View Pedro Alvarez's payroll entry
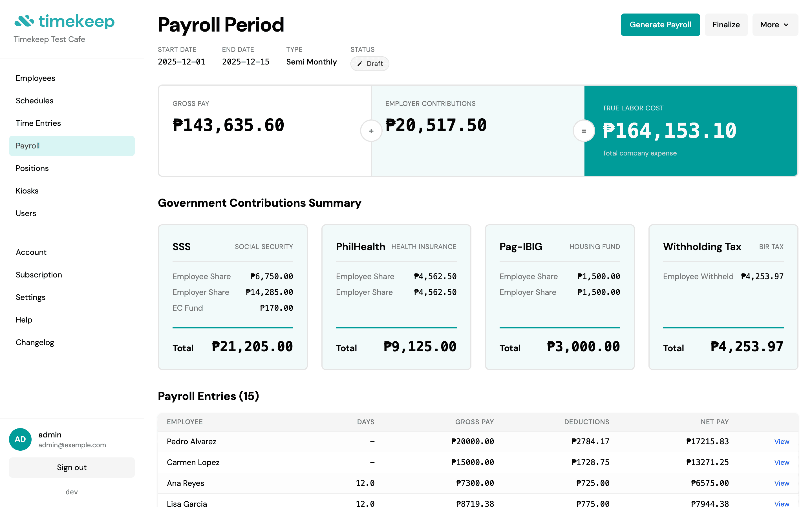Screen dimensions: 812x507 coord(782,441)
